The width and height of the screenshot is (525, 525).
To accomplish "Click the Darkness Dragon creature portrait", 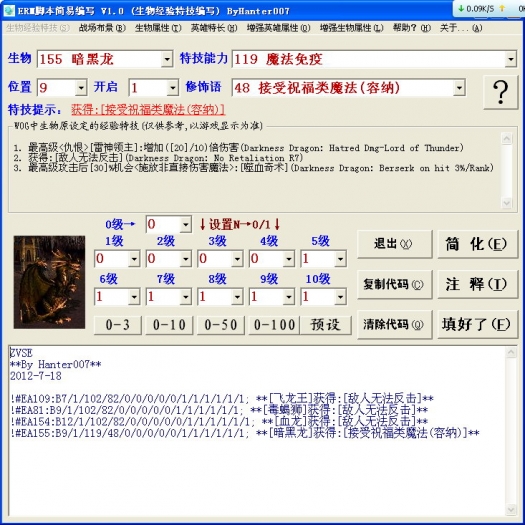I will [49, 282].
